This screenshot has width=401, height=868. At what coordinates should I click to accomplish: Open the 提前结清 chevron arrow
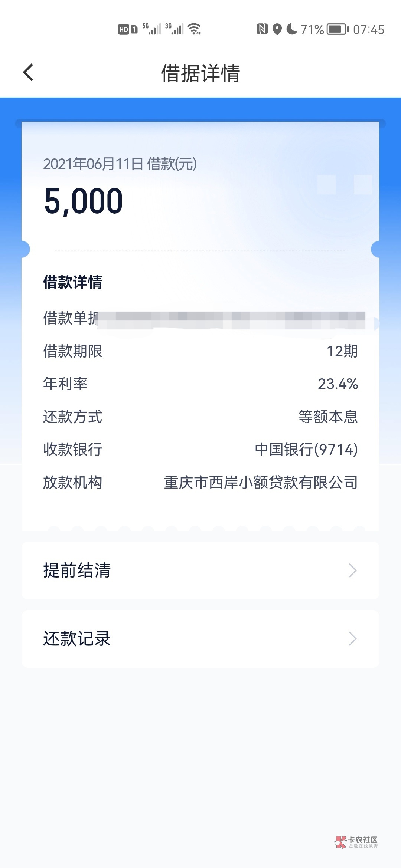(352, 571)
